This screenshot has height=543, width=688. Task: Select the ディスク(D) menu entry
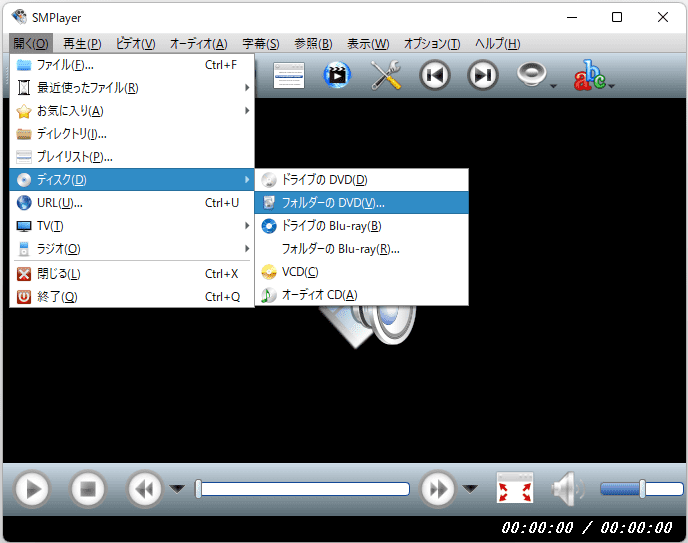coord(132,179)
